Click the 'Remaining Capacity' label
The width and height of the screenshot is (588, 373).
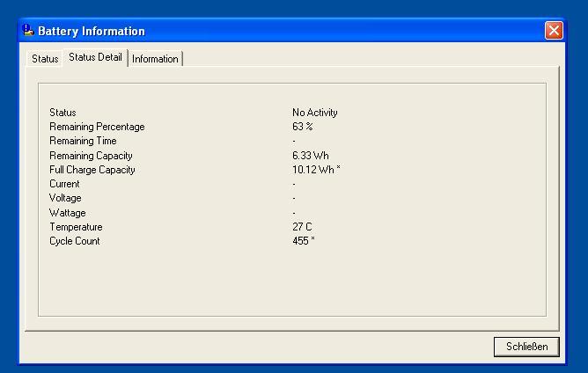click(91, 156)
